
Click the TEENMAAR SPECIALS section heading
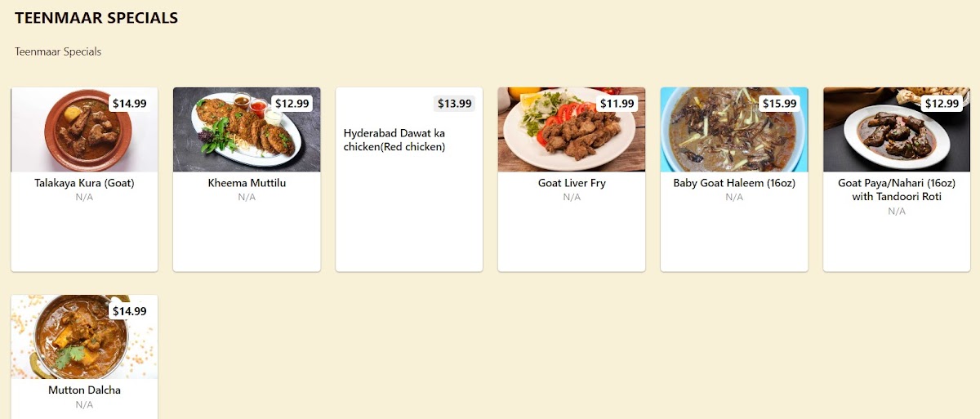pos(96,18)
